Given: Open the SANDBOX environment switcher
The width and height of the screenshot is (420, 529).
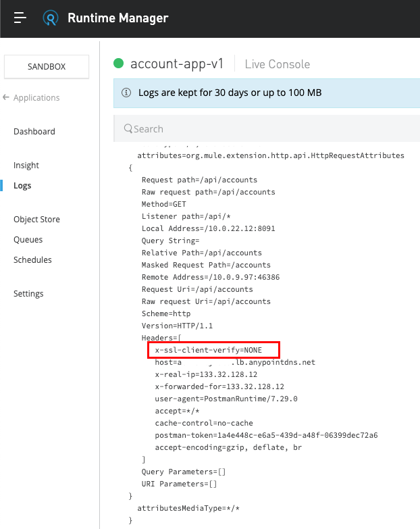Looking at the screenshot, I should pos(47,67).
